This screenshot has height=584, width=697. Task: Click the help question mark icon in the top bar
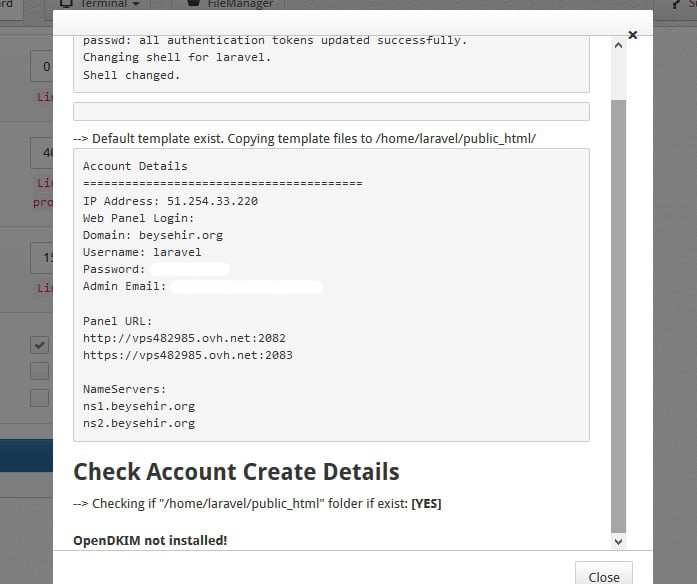point(676,4)
